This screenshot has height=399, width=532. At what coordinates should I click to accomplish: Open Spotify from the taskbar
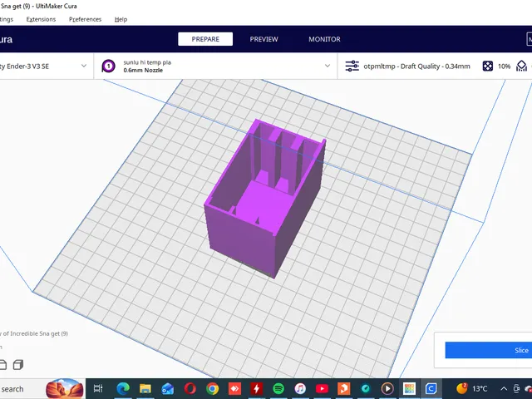278,388
